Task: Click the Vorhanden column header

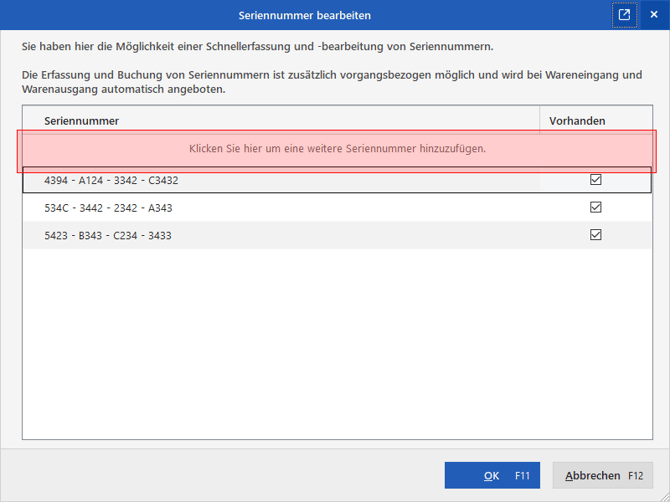Action: 577,121
